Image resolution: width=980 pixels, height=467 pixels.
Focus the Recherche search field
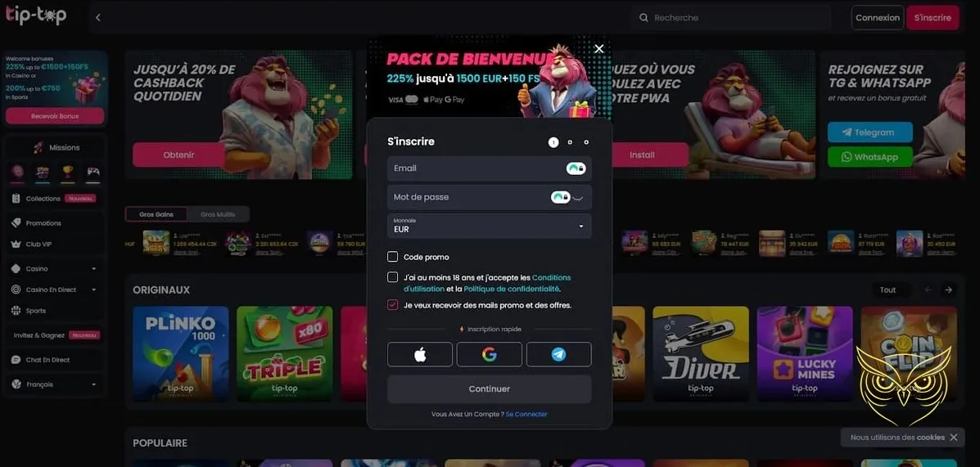[731, 17]
